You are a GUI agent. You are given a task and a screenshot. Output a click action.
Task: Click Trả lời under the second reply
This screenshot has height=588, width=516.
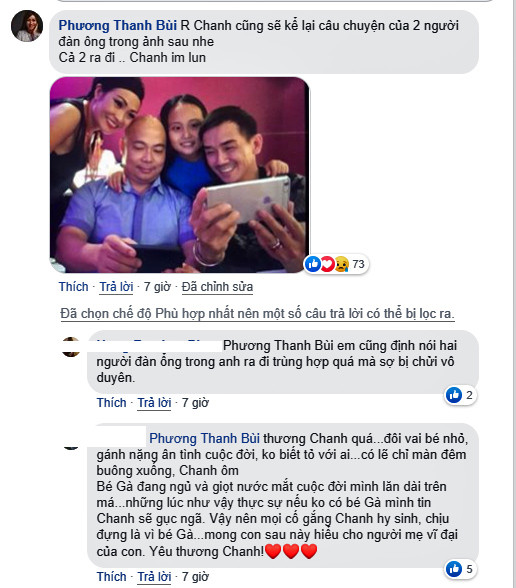click(154, 576)
